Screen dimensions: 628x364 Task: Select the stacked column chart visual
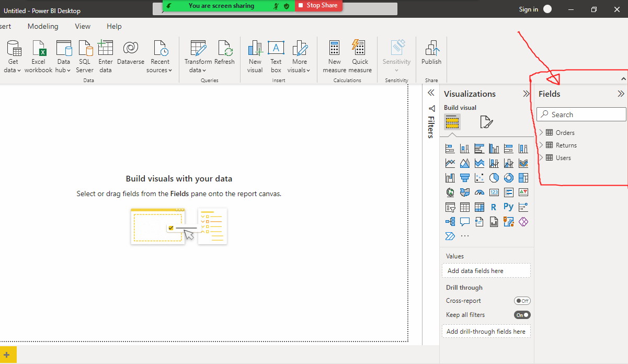[x=464, y=149]
